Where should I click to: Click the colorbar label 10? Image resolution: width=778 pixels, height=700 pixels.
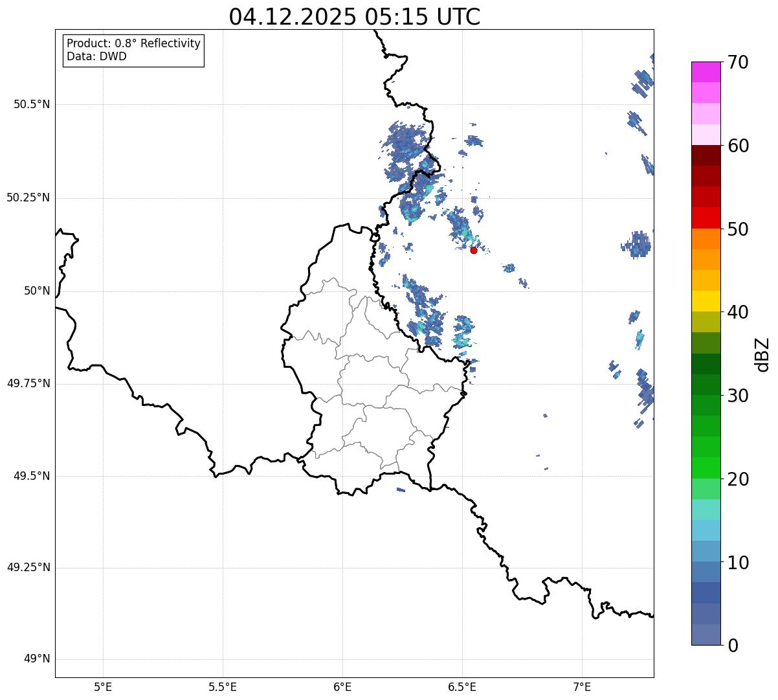[738, 563]
